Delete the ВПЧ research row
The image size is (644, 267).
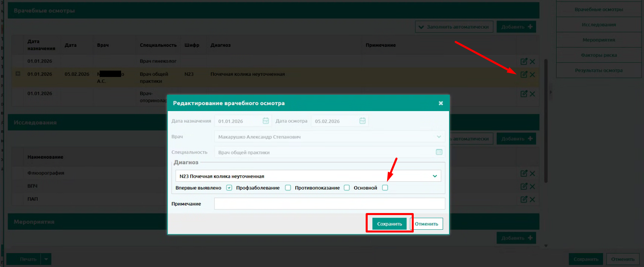click(532, 186)
